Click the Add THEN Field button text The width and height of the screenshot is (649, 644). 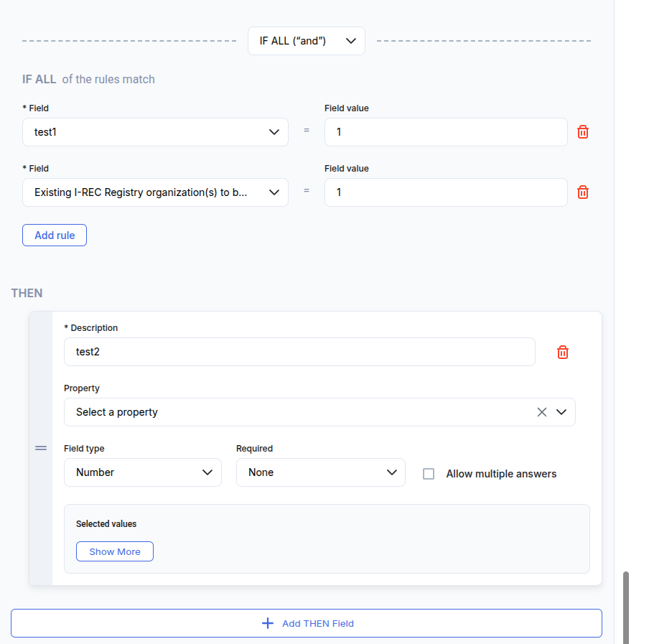click(x=317, y=623)
